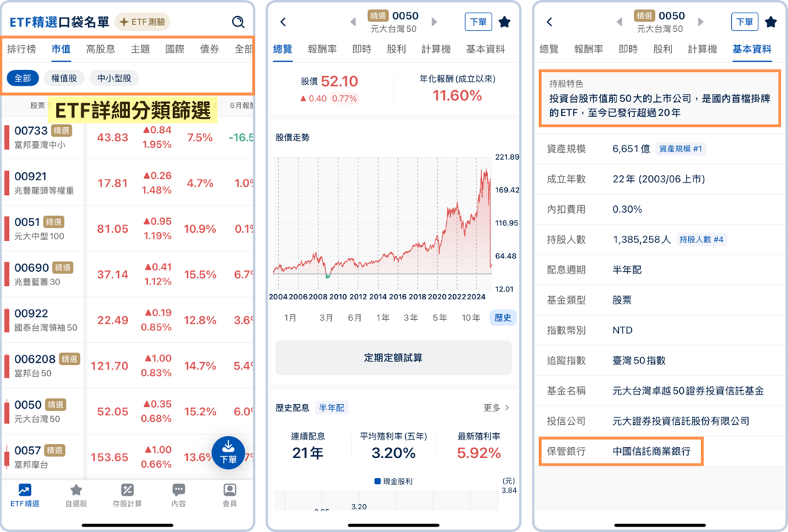Open the 0051 元大中型100 row
788x532 pixels.
click(128, 228)
